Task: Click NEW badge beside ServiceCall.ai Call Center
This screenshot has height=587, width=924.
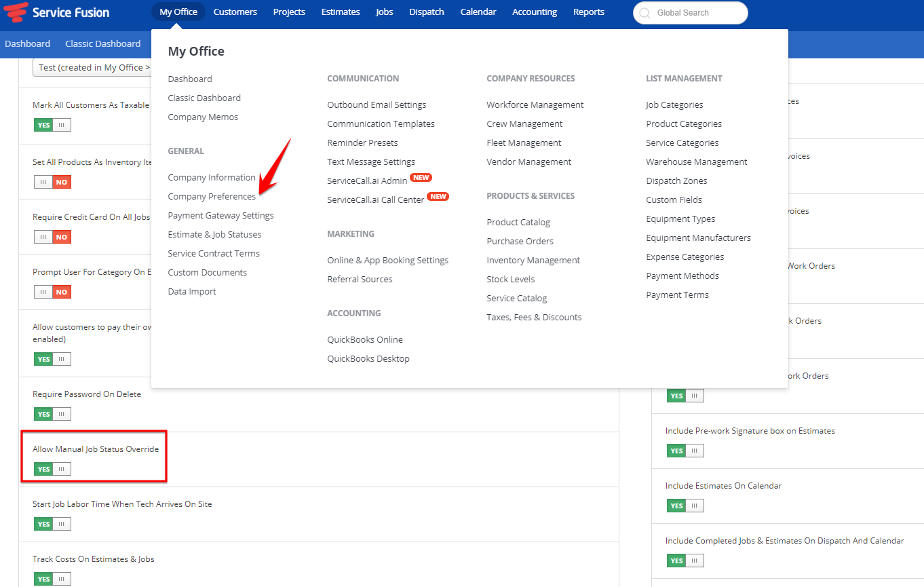Action: tap(438, 197)
